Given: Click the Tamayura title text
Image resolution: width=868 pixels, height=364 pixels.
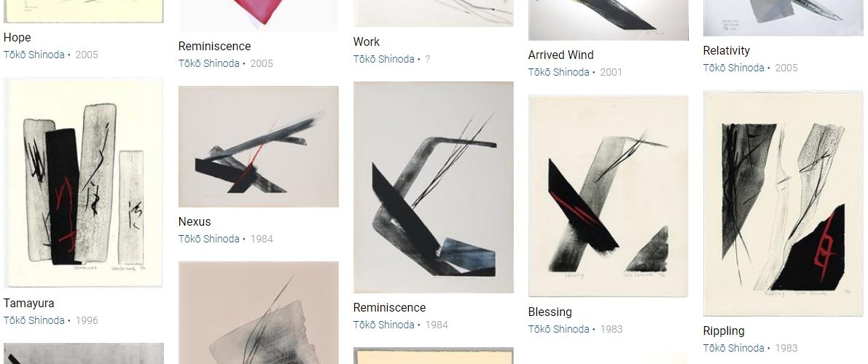Looking at the screenshot, I should tap(28, 303).
